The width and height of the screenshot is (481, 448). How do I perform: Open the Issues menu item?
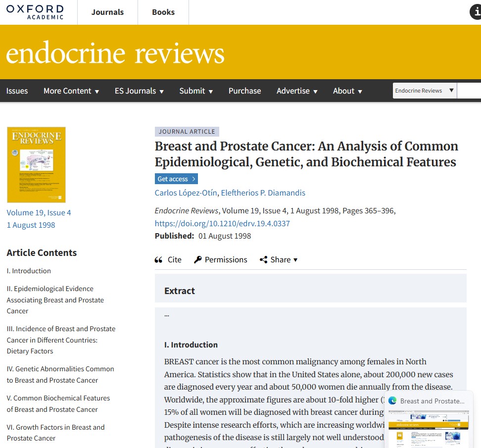(17, 91)
